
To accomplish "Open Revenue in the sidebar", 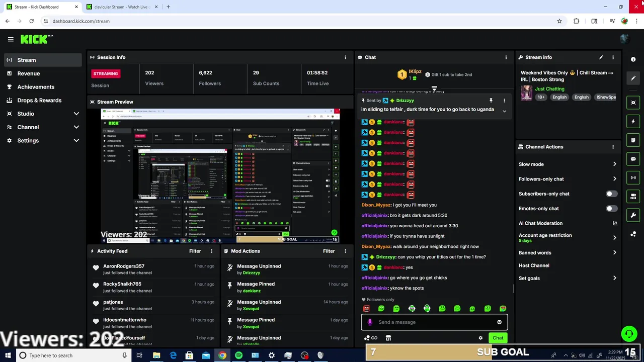I will [x=43, y=73].
